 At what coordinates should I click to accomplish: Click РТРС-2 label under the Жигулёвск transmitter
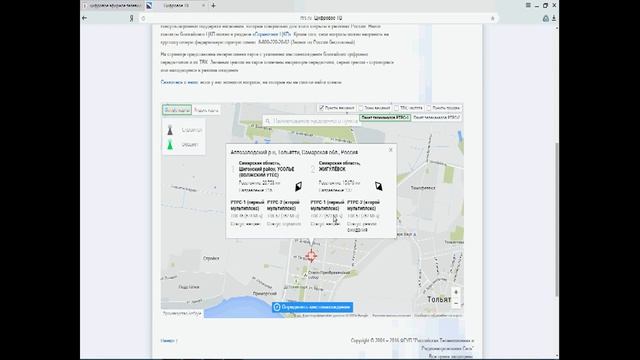point(364,205)
